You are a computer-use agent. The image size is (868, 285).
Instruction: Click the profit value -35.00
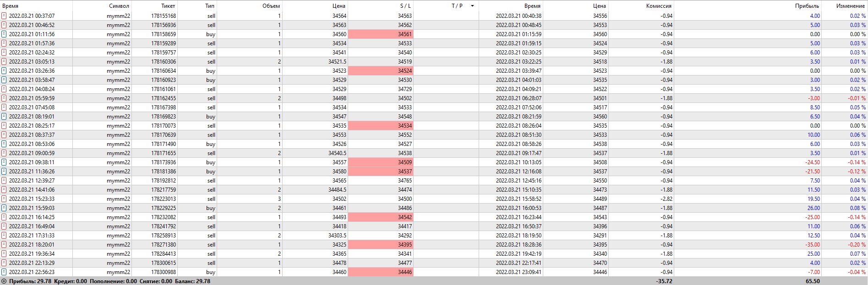click(813, 244)
